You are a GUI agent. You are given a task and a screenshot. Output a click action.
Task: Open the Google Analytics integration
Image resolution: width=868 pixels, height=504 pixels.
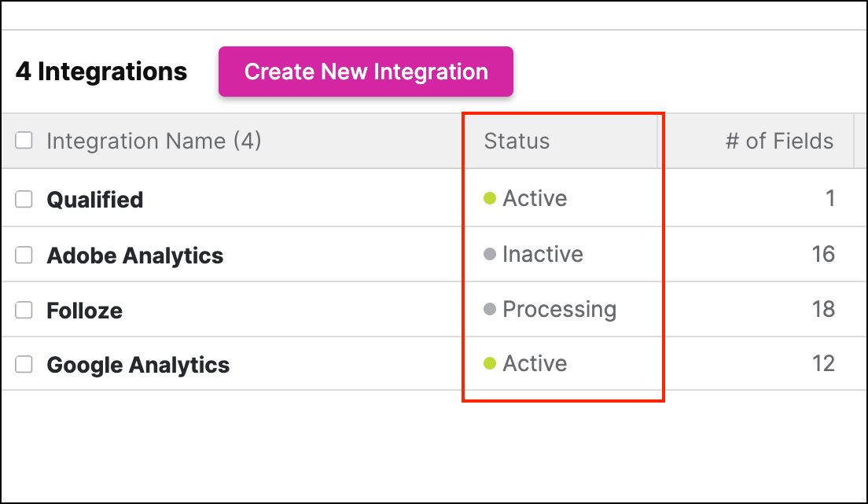coord(138,365)
